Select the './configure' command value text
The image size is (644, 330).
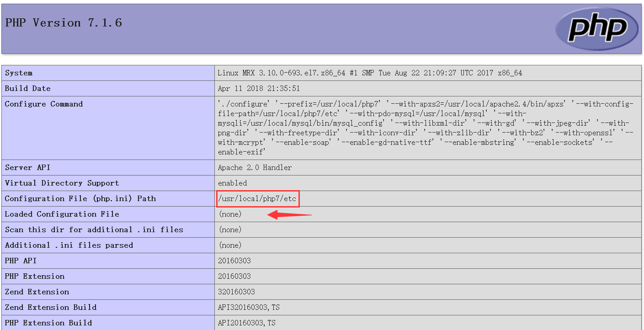(x=426, y=128)
